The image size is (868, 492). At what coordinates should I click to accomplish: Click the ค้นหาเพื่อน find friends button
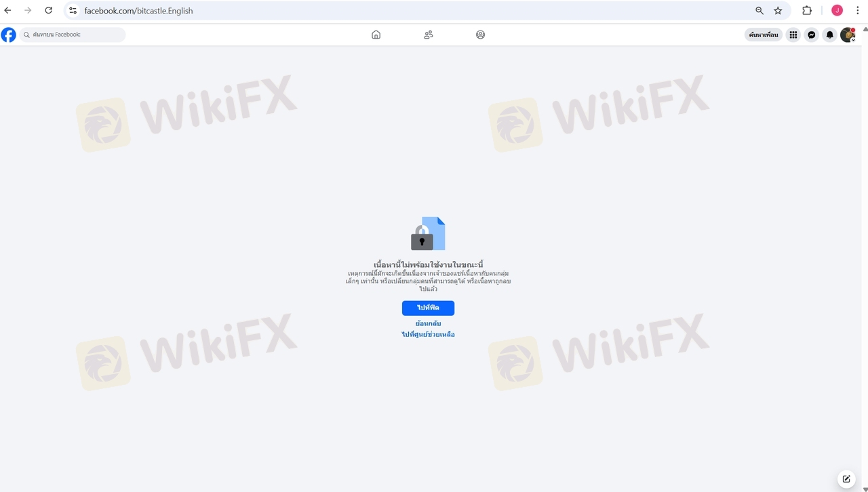coord(764,35)
